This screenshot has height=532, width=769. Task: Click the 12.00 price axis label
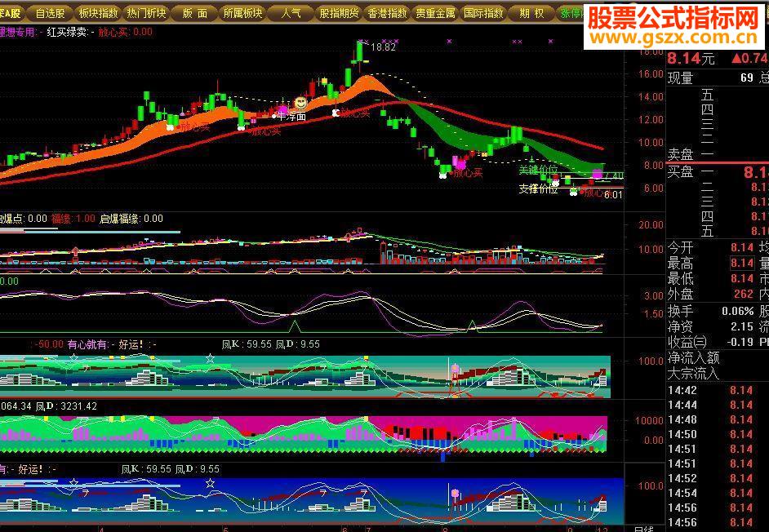651,120
